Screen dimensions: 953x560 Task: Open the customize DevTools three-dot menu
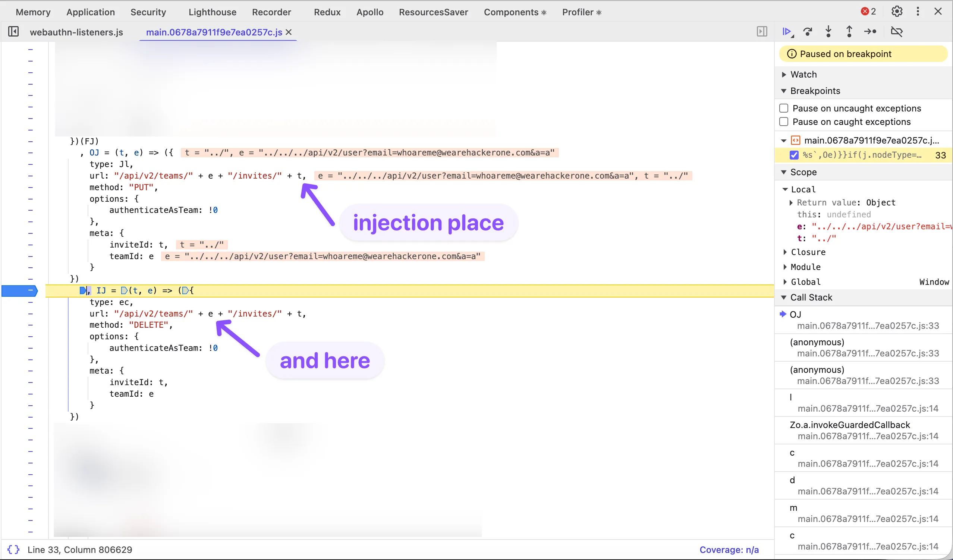[x=918, y=11]
